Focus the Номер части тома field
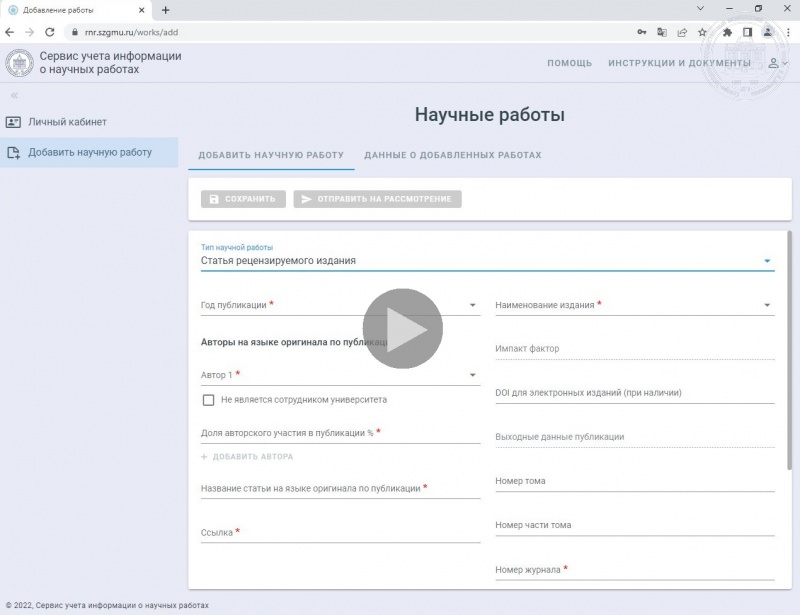The image size is (800, 615). point(635,526)
